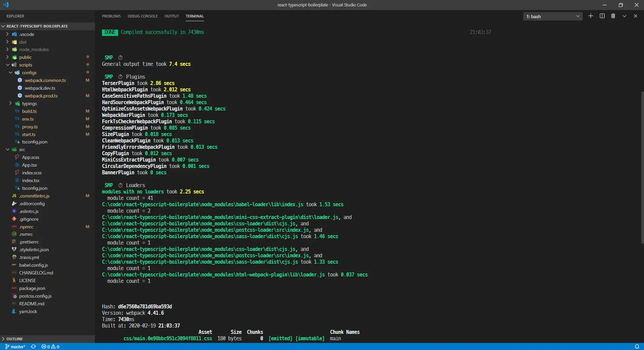Image resolution: width=644 pixels, height=350 pixels.
Task: Open proxy.ts file
Action: (30, 127)
